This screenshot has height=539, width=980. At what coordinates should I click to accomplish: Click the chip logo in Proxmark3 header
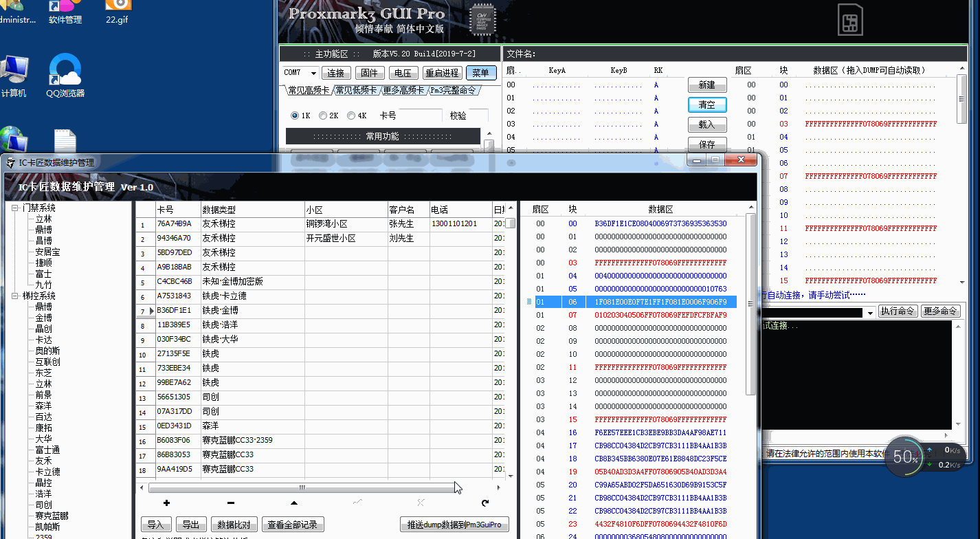[x=482, y=20]
